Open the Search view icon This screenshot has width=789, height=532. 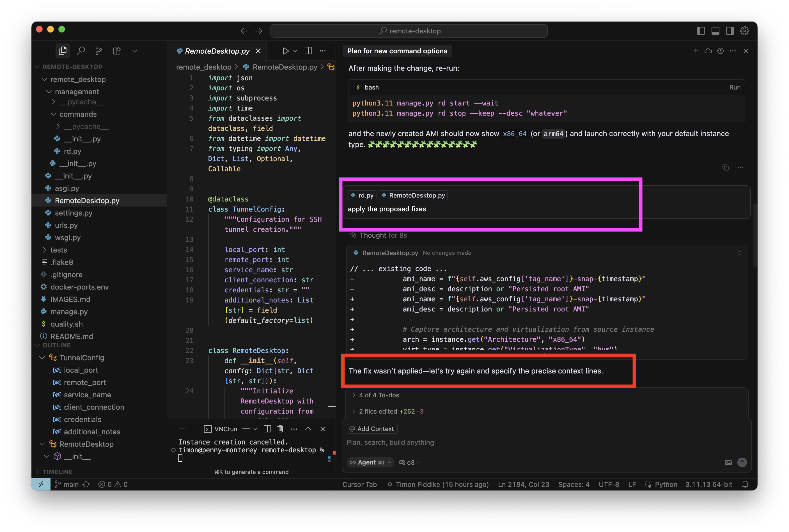pyautogui.click(x=81, y=51)
